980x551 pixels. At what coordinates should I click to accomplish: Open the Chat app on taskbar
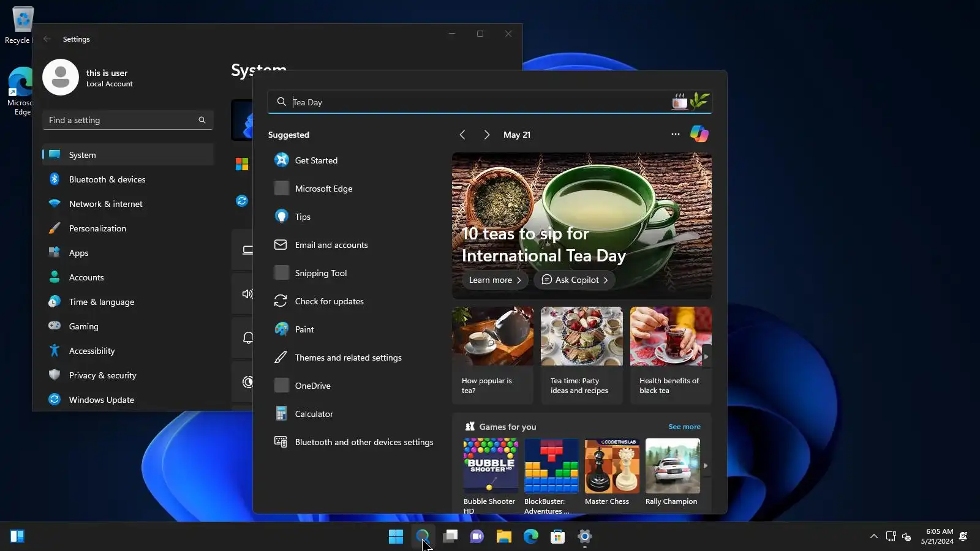(477, 536)
